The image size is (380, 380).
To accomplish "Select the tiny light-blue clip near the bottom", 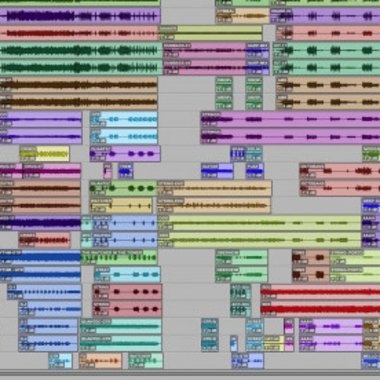I will (234, 344).
